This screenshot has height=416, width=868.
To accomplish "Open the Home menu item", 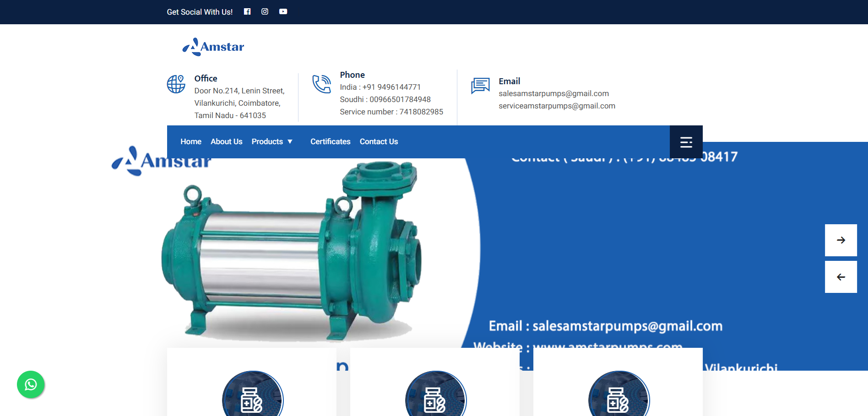I will click(x=191, y=141).
